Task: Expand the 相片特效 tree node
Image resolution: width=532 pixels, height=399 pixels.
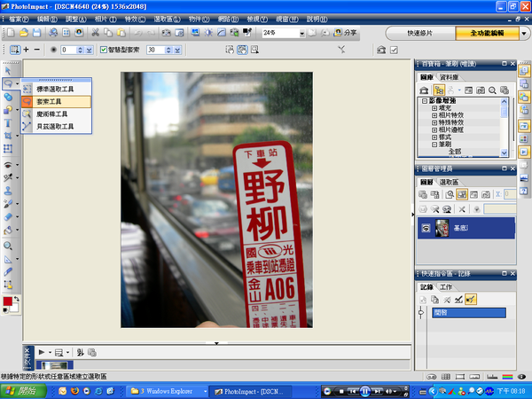Action: pyautogui.click(x=434, y=115)
